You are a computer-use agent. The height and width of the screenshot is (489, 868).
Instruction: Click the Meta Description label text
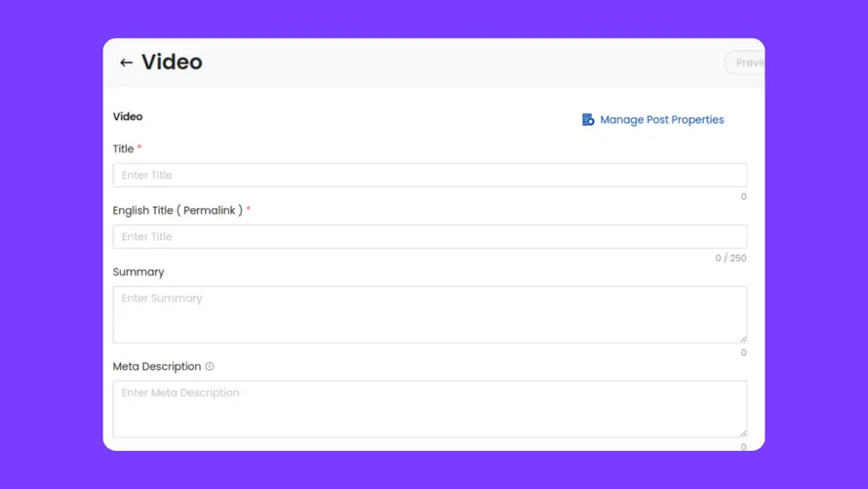(x=157, y=367)
